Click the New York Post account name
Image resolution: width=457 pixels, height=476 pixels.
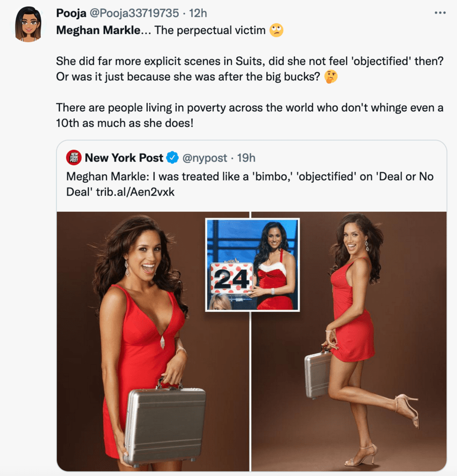pos(124,158)
